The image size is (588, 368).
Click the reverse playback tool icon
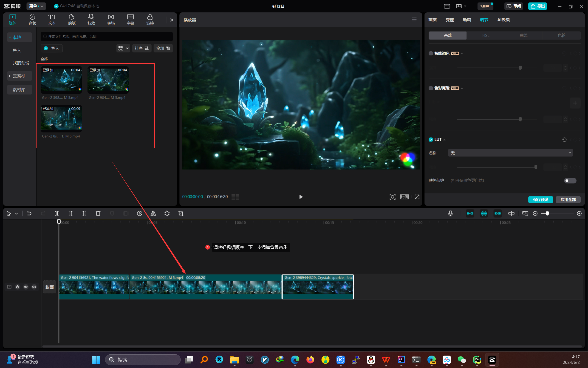[139, 213]
